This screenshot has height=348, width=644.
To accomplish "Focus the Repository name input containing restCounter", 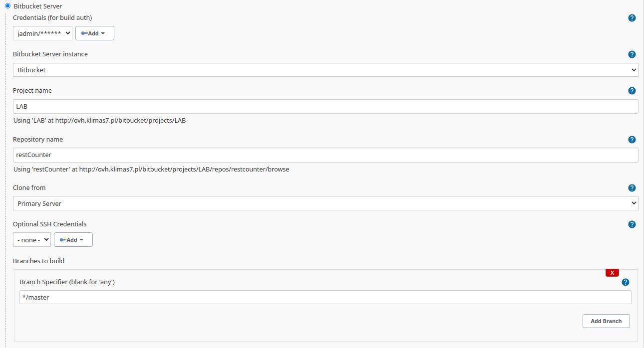I will point(325,155).
